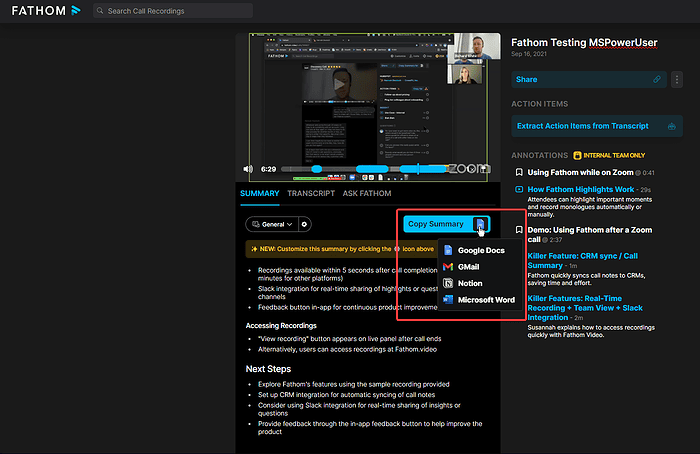Screen dimensions: 700x454
Task: Click the Copy Summary button
Action: point(436,224)
